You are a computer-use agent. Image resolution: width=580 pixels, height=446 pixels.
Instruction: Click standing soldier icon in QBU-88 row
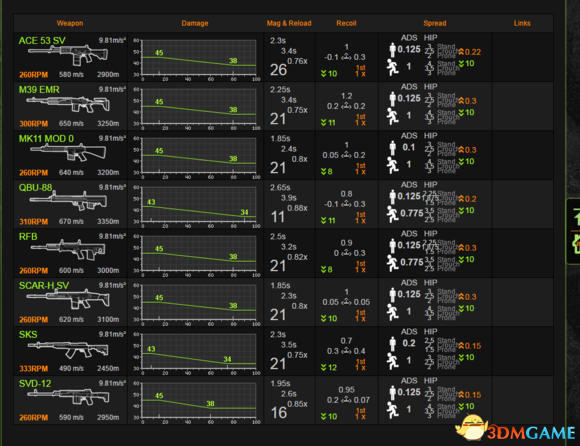392,197
